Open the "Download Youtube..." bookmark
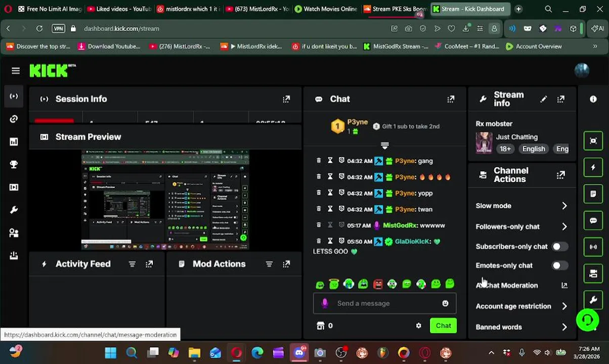 click(x=109, y=47)
